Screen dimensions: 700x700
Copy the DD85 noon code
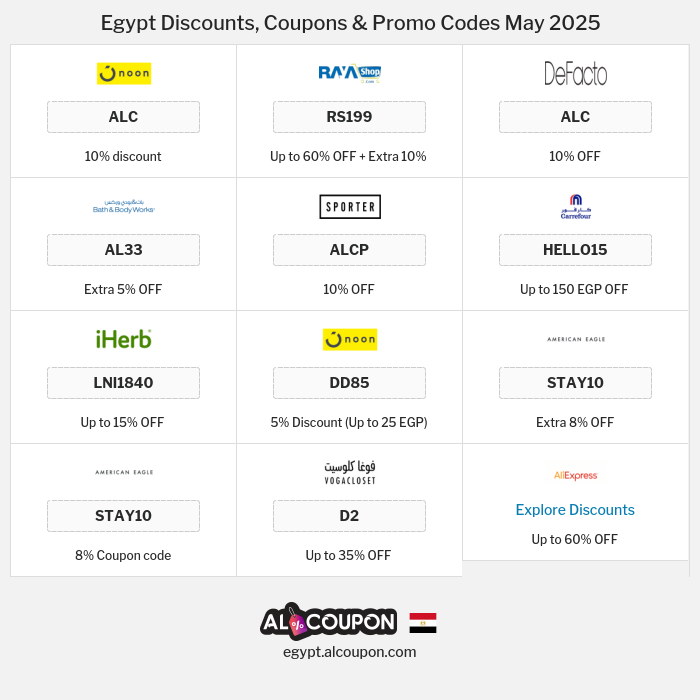tap(349, 383)
